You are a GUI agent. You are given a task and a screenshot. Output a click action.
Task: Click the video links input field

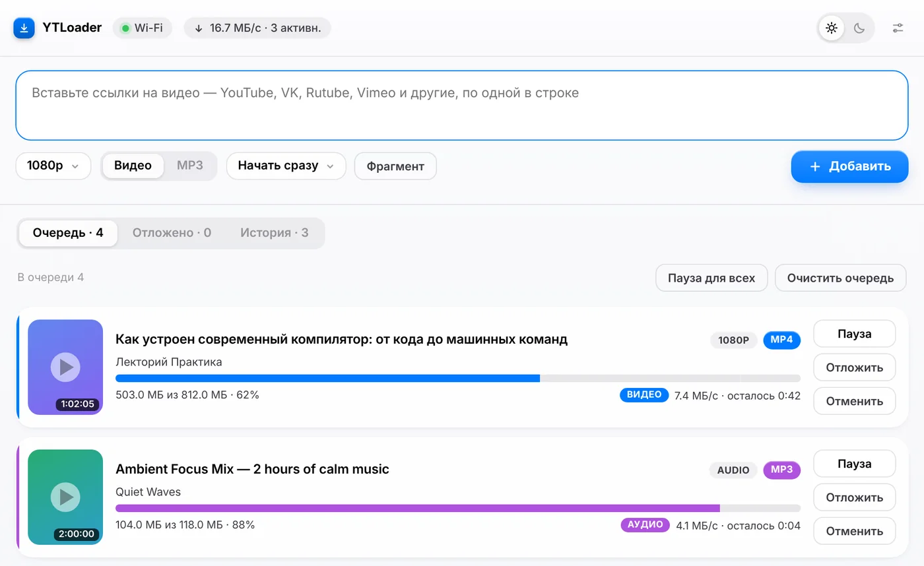tap(462, 106)
